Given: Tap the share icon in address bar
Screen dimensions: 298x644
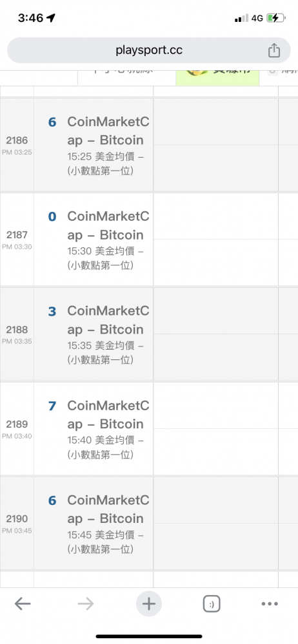Looking at the screenshot, I should (274, 50).
